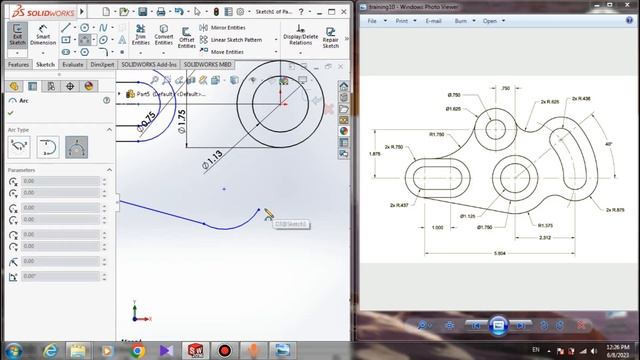Click Rebuild traffic light icon
The image size is (640, 360).
coord(216,11)
